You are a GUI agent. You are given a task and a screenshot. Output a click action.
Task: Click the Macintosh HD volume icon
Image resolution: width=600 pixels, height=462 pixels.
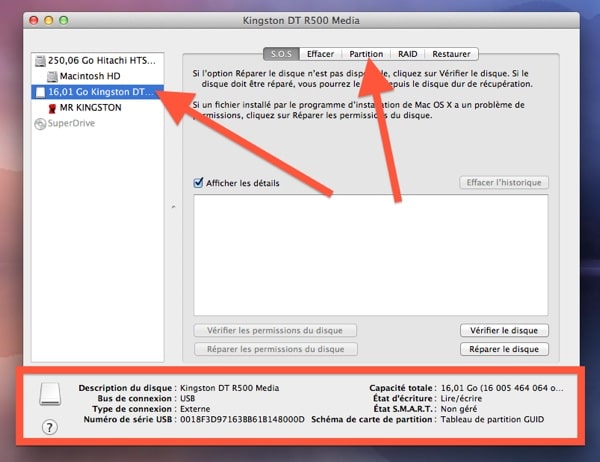[52, 77]
